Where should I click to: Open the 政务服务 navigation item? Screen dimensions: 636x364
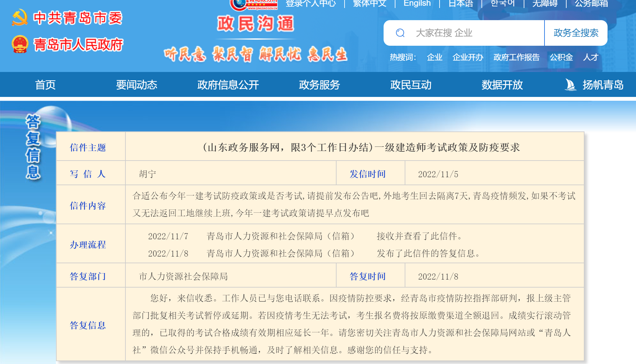[319, 85]
